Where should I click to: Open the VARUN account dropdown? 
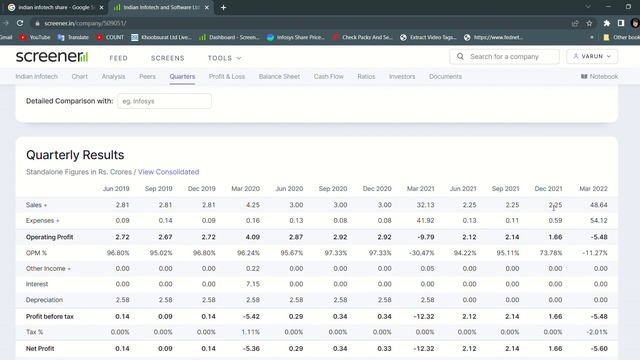tap(592, 56)
